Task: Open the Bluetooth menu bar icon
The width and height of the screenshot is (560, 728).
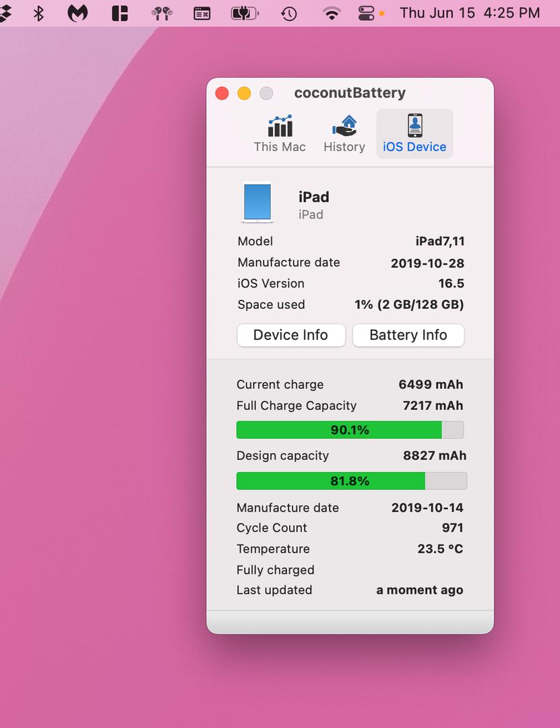Action: pos(38,13)
